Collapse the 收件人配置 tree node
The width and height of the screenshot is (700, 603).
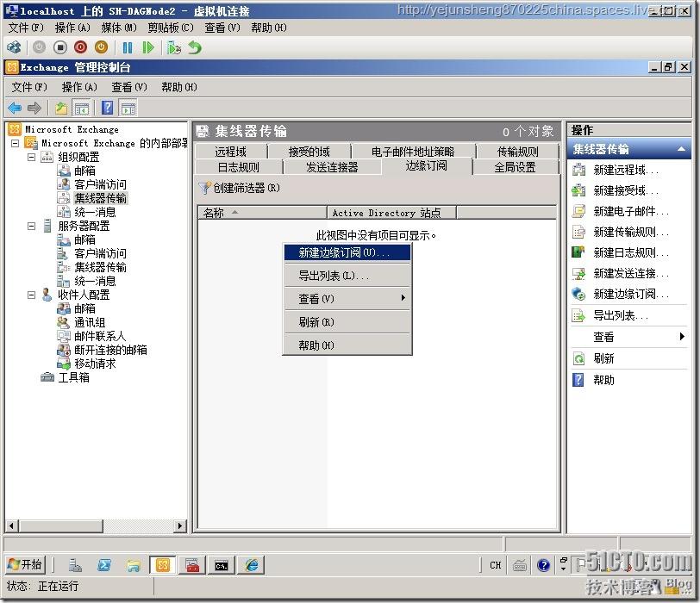31,295
